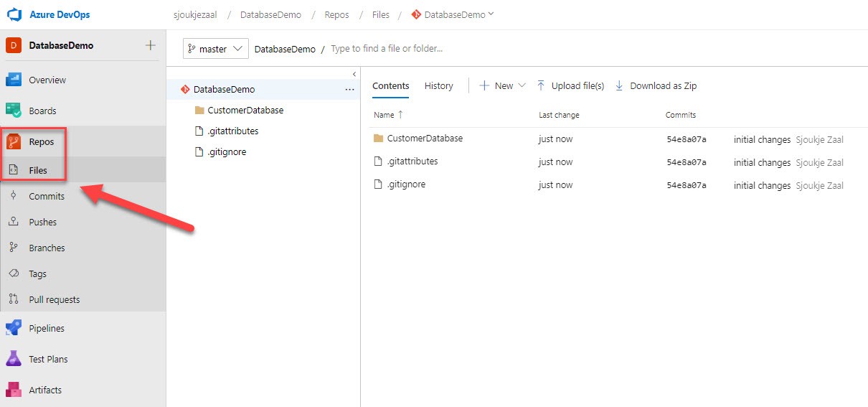Switch to the Contents tab
This screenshot has height=407, width=868.
point(391,86)
